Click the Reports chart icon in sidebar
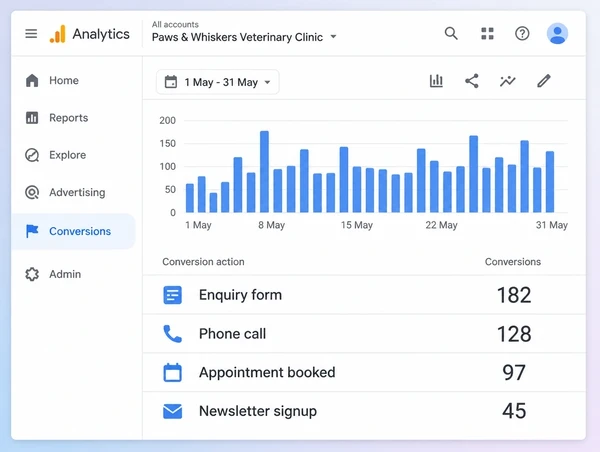 pos(32,117)
